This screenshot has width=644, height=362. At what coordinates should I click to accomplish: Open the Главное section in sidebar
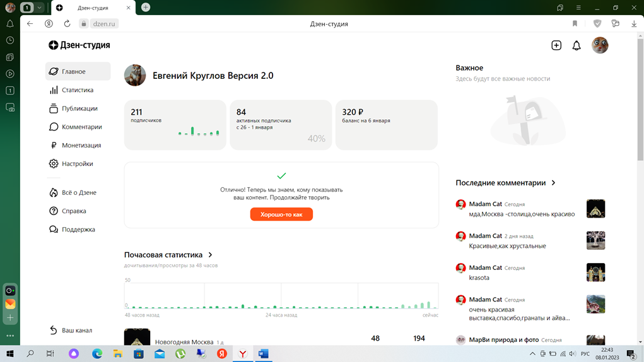click(x=78, y=71)
